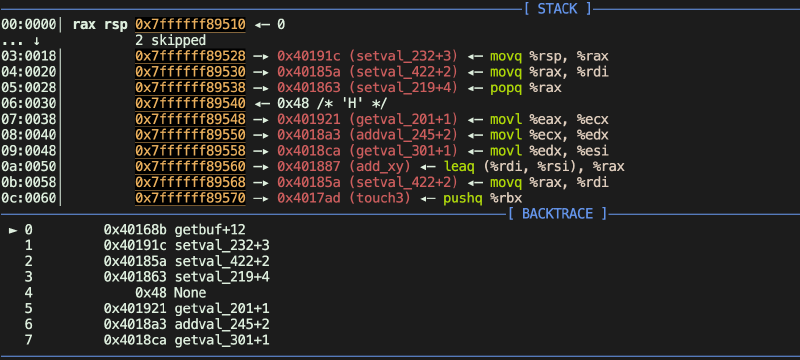Viewport: 800px width, 360px height.
Task: Click 0x4018a3 in stack row 08:0040
Action: pos(309,135)
